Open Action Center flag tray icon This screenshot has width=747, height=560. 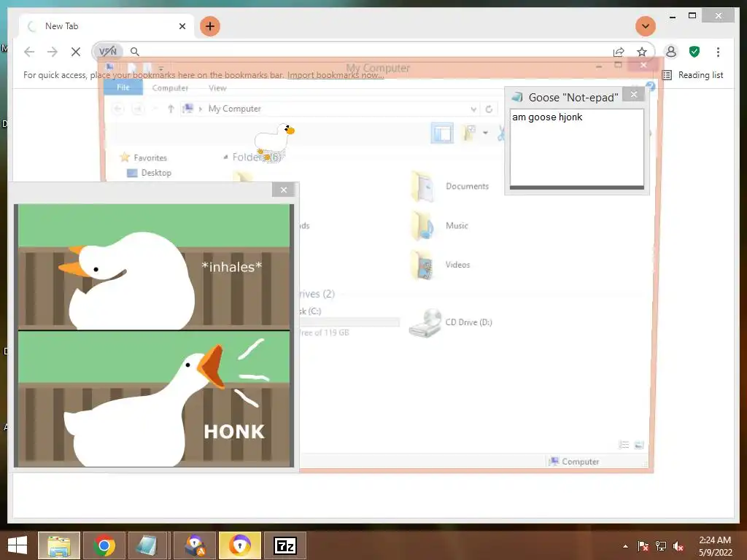pyautogui.click(x=643, y=546)
